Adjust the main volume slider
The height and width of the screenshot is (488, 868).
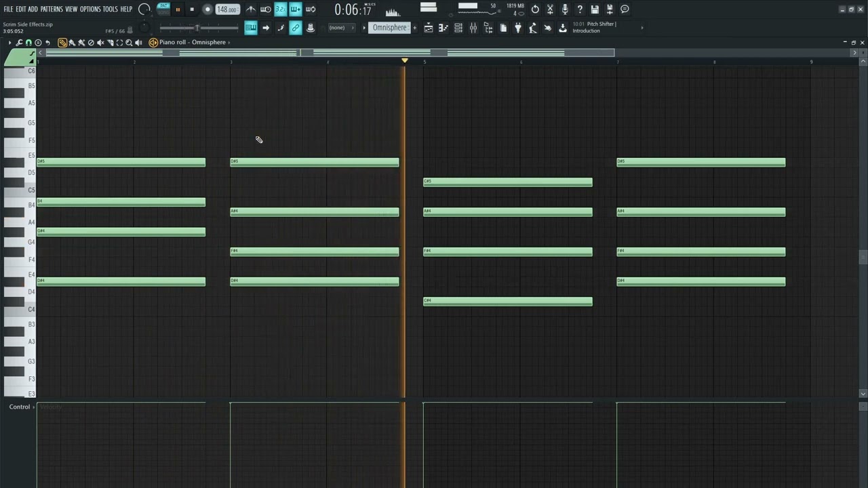click(199, 28)
